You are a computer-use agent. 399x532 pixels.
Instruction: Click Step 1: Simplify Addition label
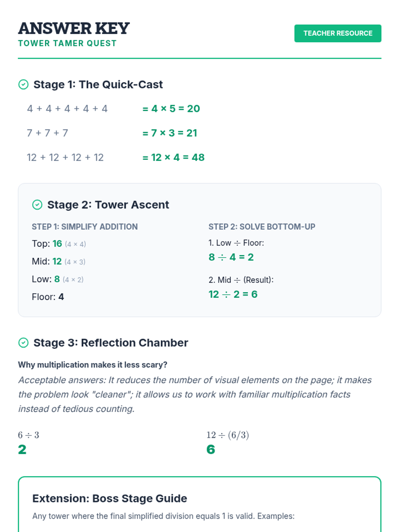coord(85,227)
